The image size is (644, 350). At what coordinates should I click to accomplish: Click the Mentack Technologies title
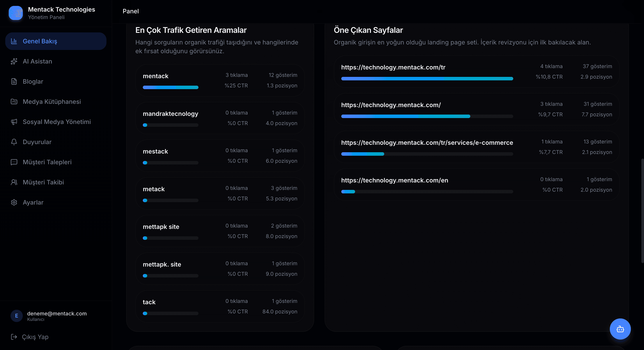pyautogui.click(x=62, y=9)
